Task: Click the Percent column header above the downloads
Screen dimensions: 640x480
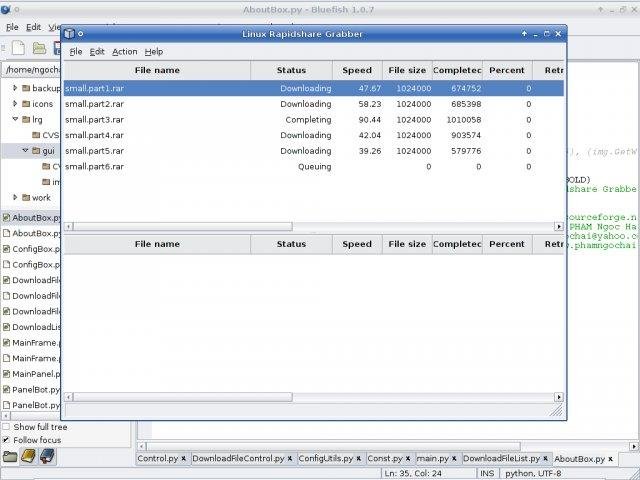Action: (x=507, y=70)
